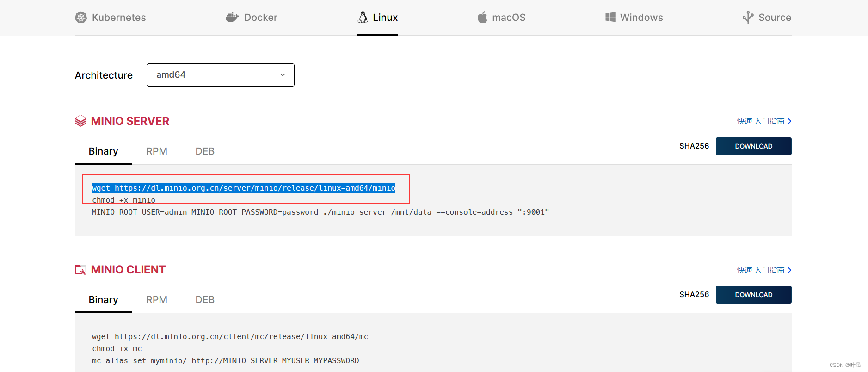Screen dimensions: 868x372
Task: Open the Windows platform tab
Action: pos(634,18)
